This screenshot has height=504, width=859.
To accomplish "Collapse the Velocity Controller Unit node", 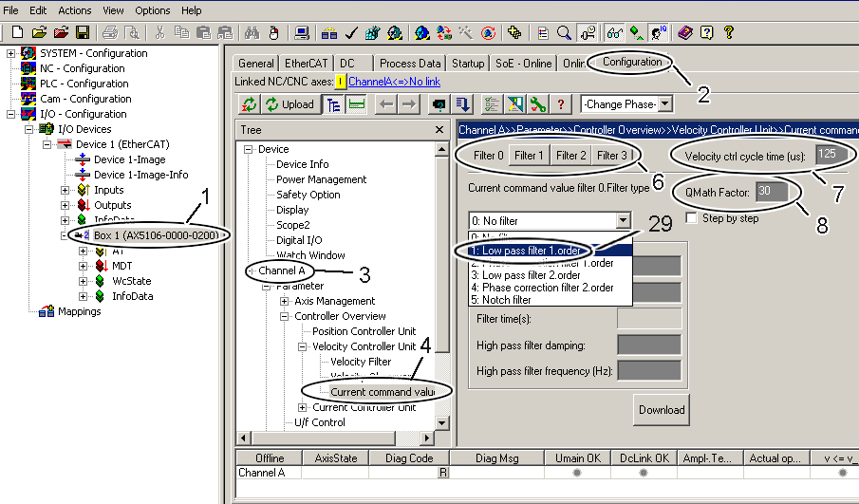I will (x=302, y=346).
